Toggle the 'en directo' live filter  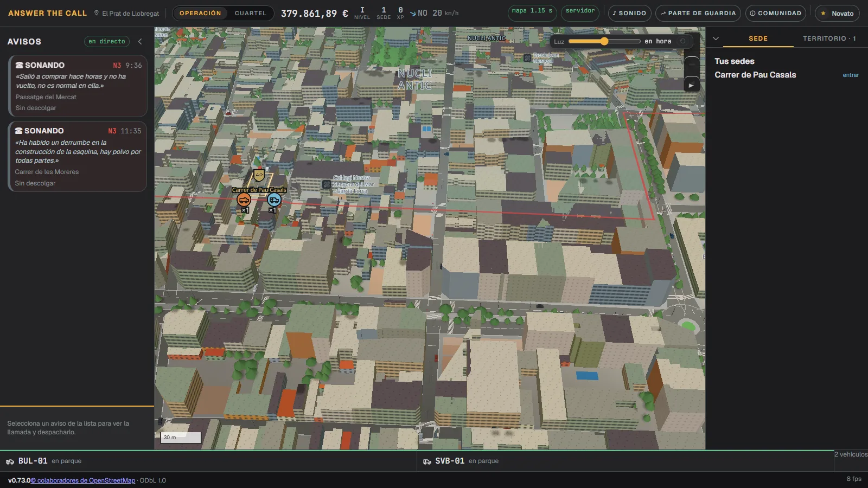107,41
